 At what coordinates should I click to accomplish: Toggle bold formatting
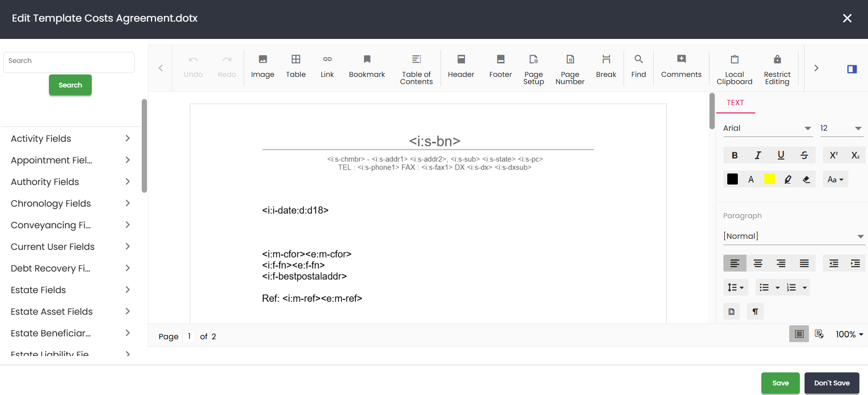[x=734, y=155]
